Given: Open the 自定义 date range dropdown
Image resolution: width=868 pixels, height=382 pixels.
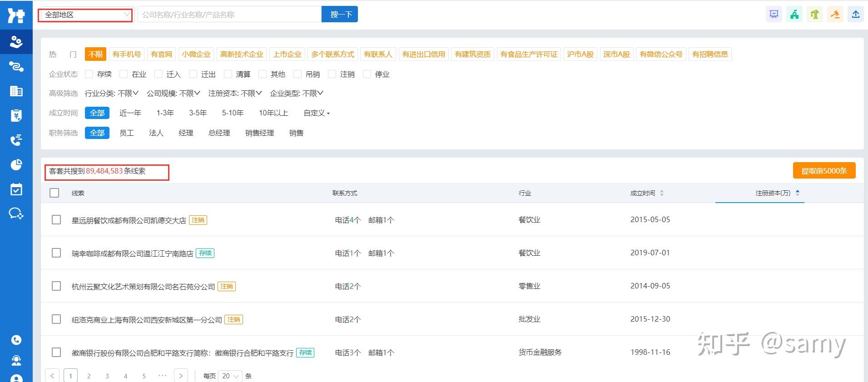Looking at the screenshot, I should (x=317, y=113).
